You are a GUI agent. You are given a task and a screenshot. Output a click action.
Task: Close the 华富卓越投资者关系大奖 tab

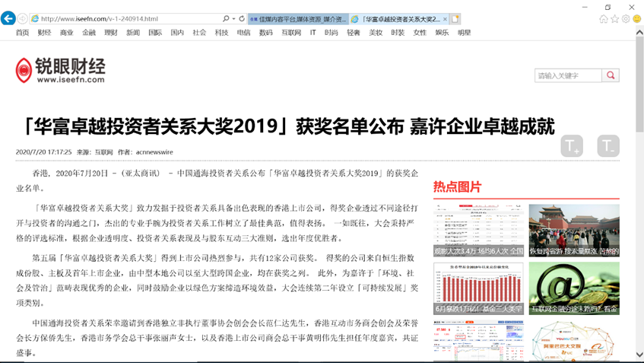tap(445, 19)
